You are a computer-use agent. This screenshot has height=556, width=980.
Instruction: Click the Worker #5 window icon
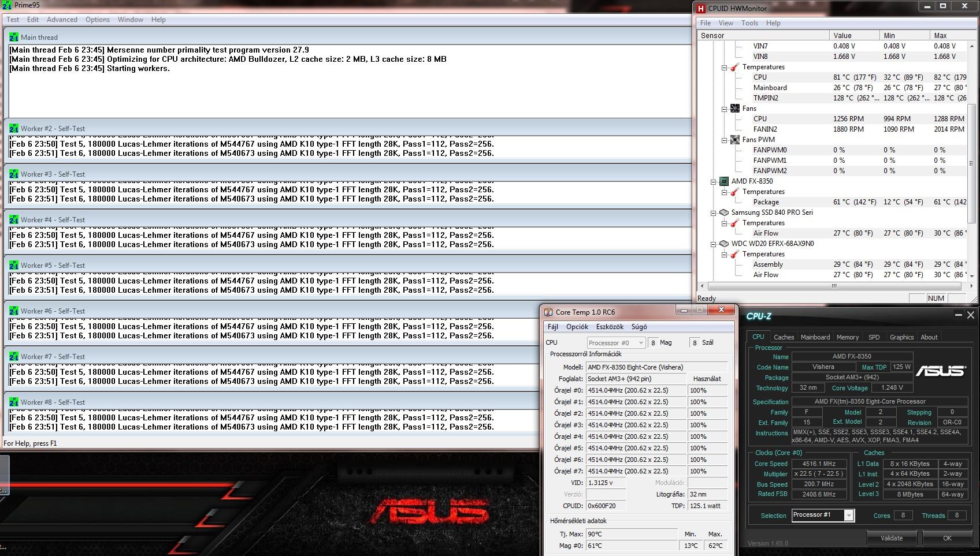point(14,265)
